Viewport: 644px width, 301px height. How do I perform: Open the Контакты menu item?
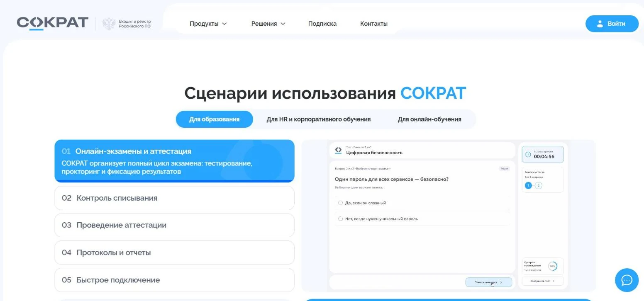374,24
